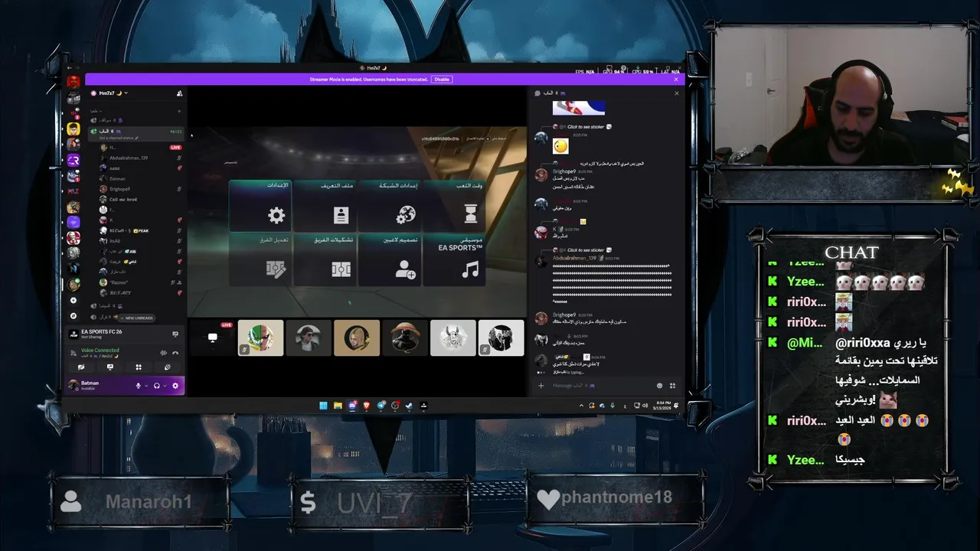The height and width of the screenshot is (551, 980).
Task: Mute the microphone in Discord user panel
Action: tap(139, 386)
